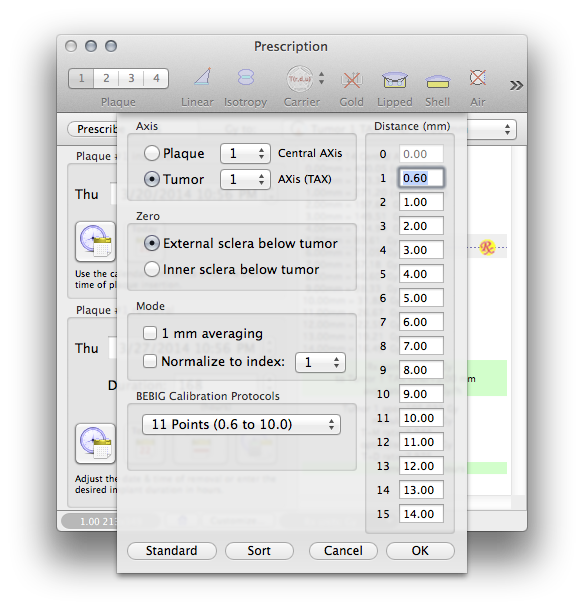This screenshot has width=584, height=610.
Task: Open the Carrier toolbar icon
Action: (300, 79)
